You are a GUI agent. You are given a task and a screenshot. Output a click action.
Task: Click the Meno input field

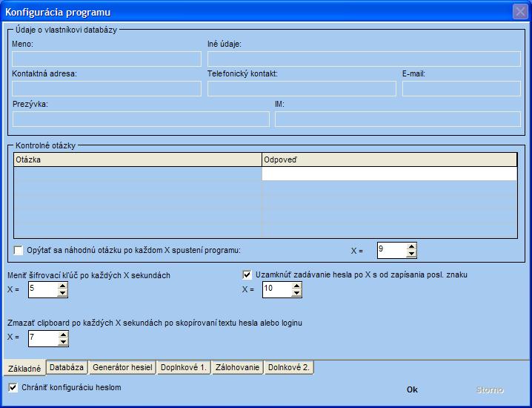tap(107, 59)
